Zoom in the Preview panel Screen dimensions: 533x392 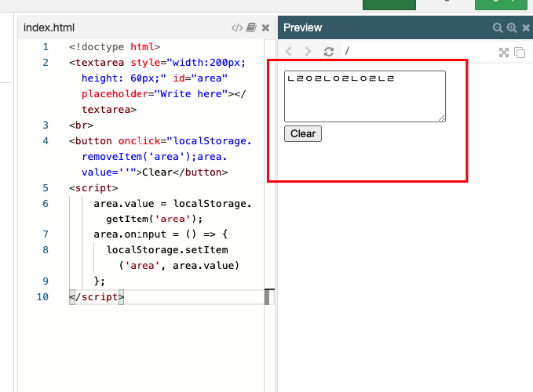point(512,27)
